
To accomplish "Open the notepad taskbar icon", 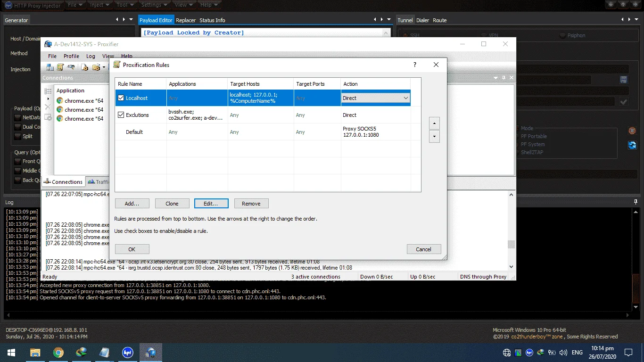I will click(104, 352).
